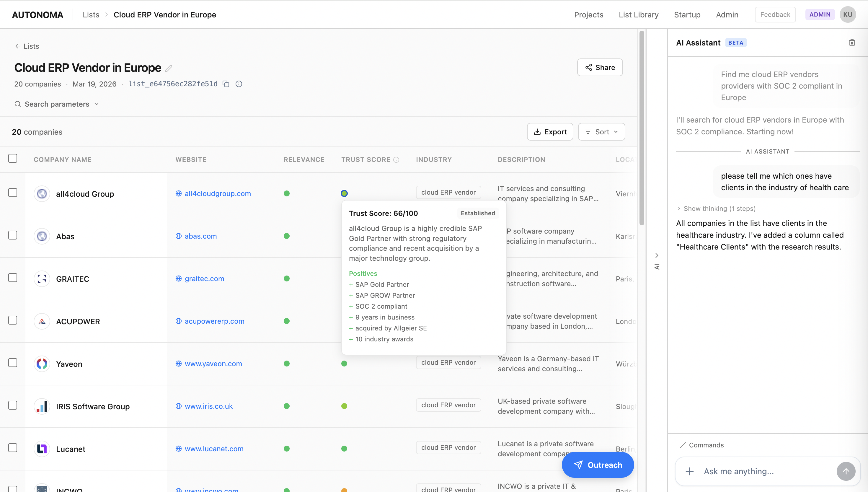Open the info icon next to the list date
Viewport: 868px width, 492px height.
coord(239,84)
